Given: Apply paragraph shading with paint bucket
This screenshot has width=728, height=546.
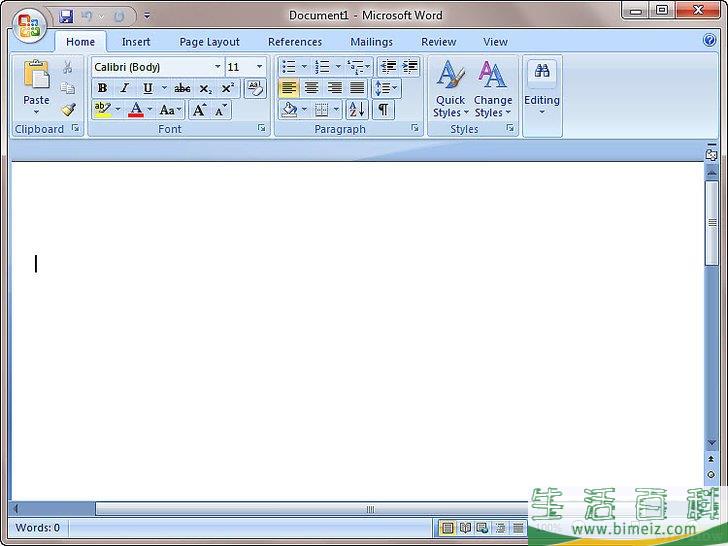Looking at the screenshot, I should pos(289,110).
